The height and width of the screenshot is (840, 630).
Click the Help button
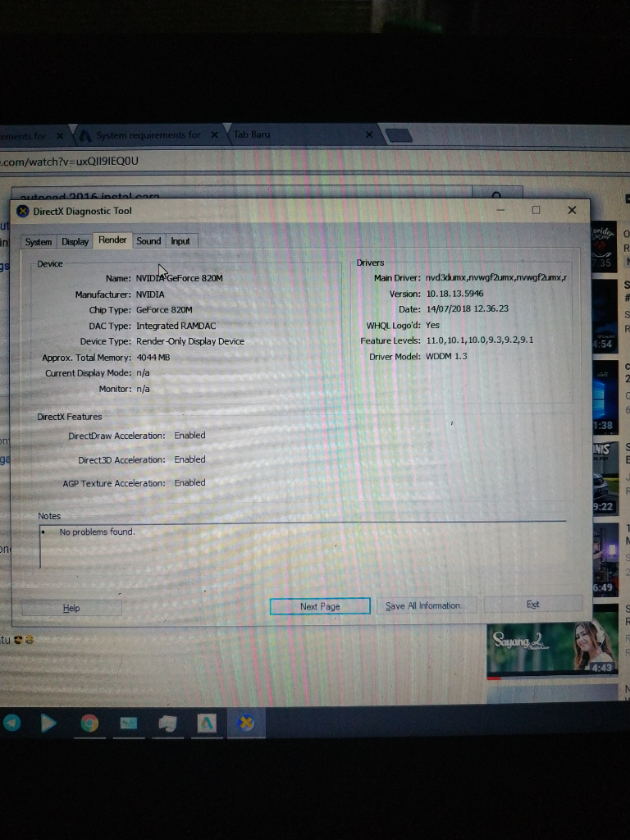pyautogui.click(x=71, y=608)
